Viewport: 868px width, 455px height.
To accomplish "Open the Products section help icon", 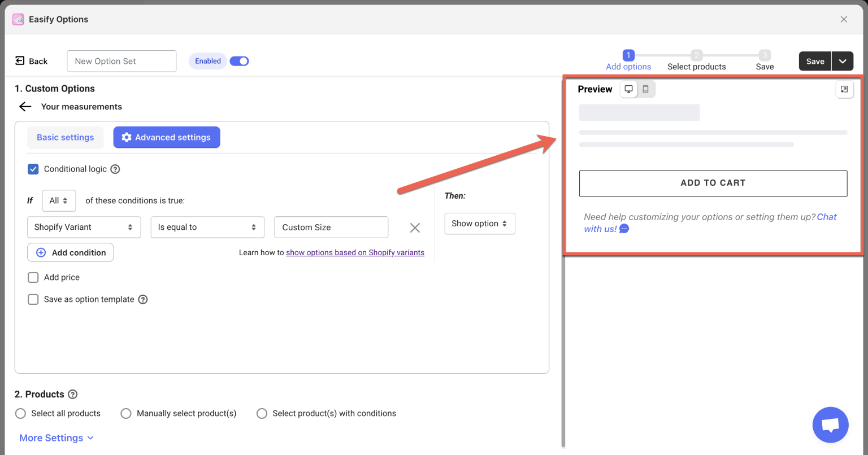I will click(x=71, y=394).
